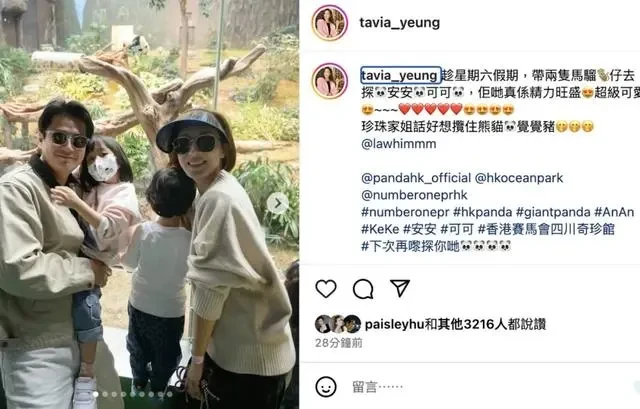Visit @pandahk_official profile mention
The width and height of the screenshot is (640, 409).
click(x=416, y=178)
